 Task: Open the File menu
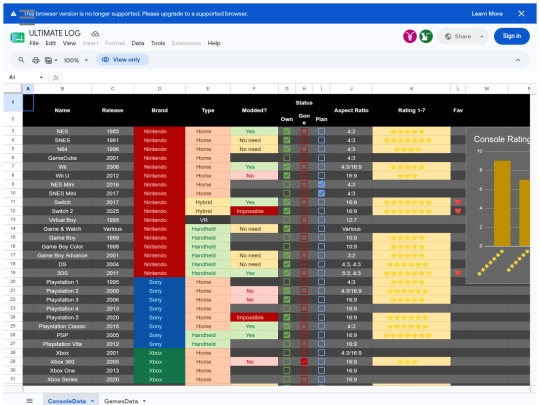point(34,43)
